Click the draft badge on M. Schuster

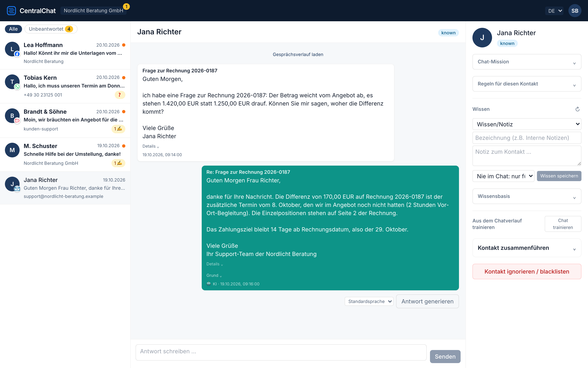tap(118, 163)
